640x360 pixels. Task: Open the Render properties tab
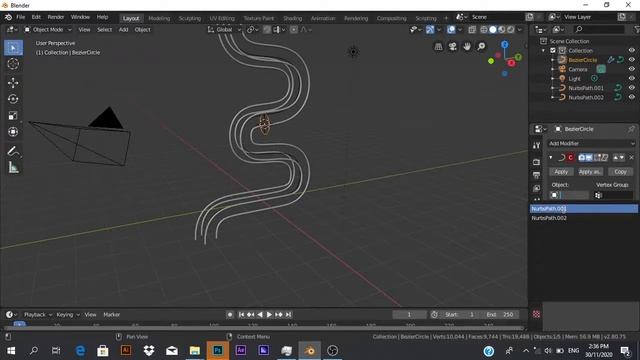pos(536,162)
